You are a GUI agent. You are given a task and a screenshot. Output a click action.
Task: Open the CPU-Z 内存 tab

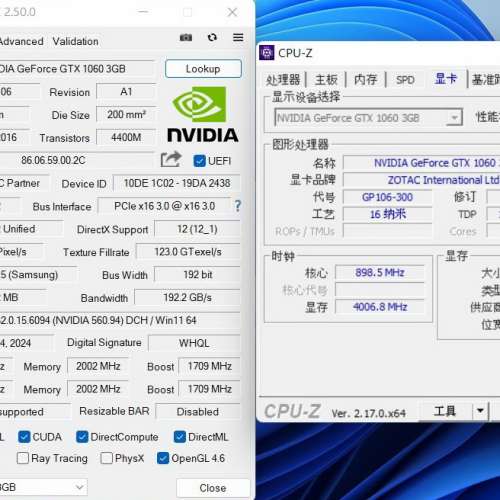tap(366, 80)
